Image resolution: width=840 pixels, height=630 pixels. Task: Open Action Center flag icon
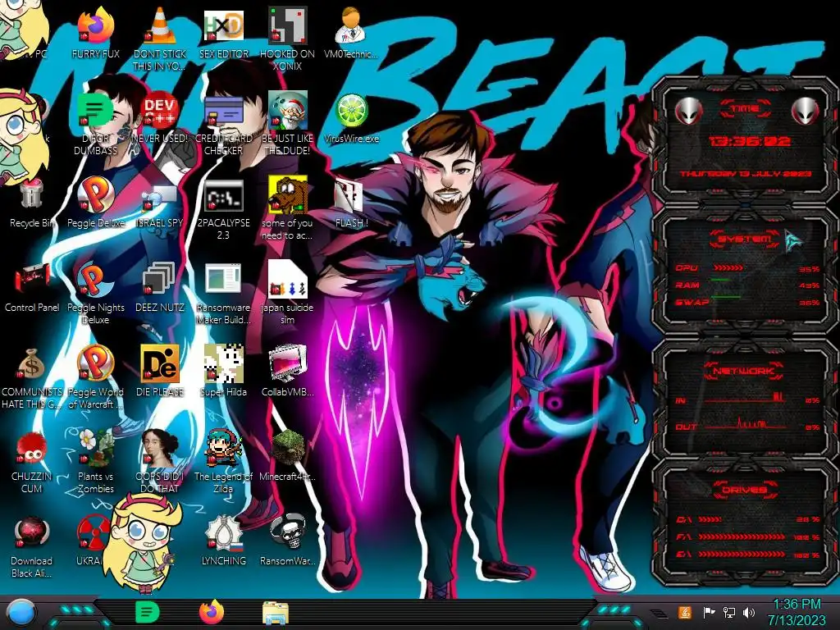coord(709,612)
